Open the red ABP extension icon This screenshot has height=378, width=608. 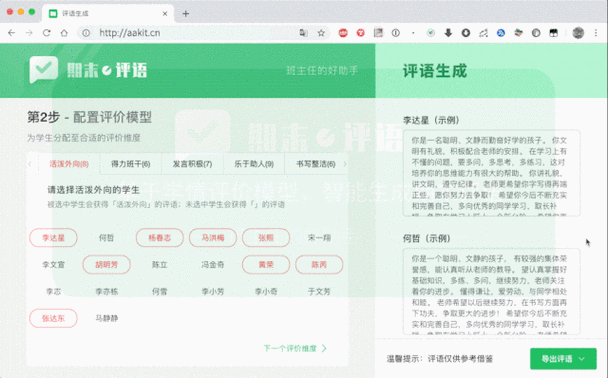(x=343, y=33)
